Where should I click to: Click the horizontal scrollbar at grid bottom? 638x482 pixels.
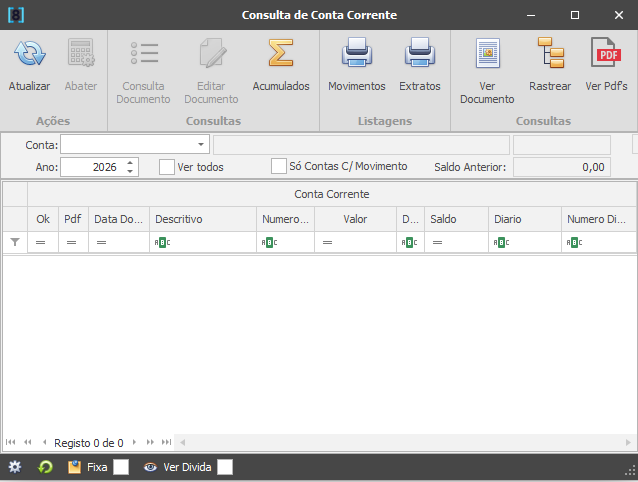tap(400, 442)
